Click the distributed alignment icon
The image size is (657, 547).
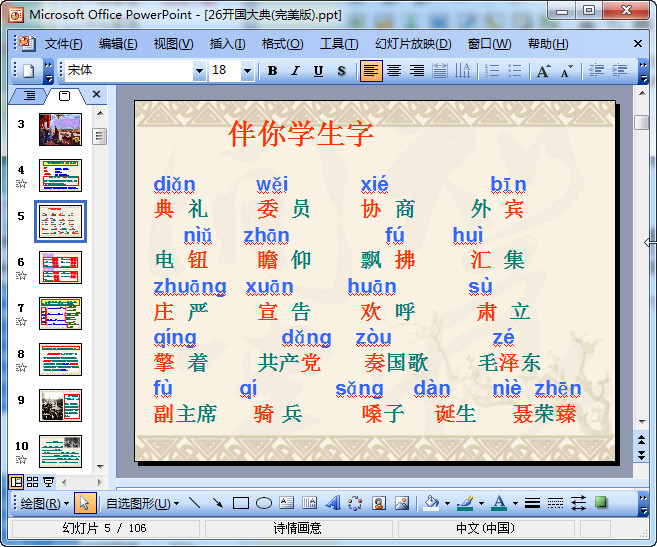[x=440, y=70]
